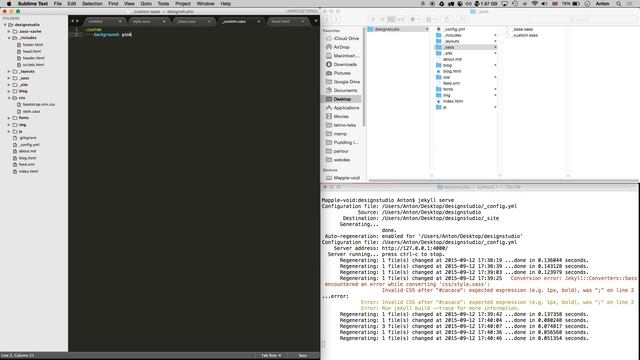Select _custom.sass file in Finder
Screen dimensions: 640x360
[x=525, y=36]
